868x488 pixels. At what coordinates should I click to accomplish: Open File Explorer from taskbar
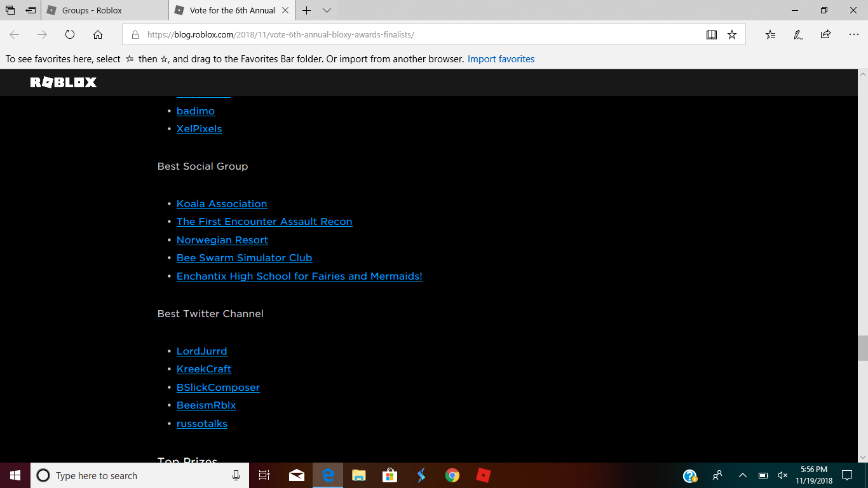(x=358, y=475)
